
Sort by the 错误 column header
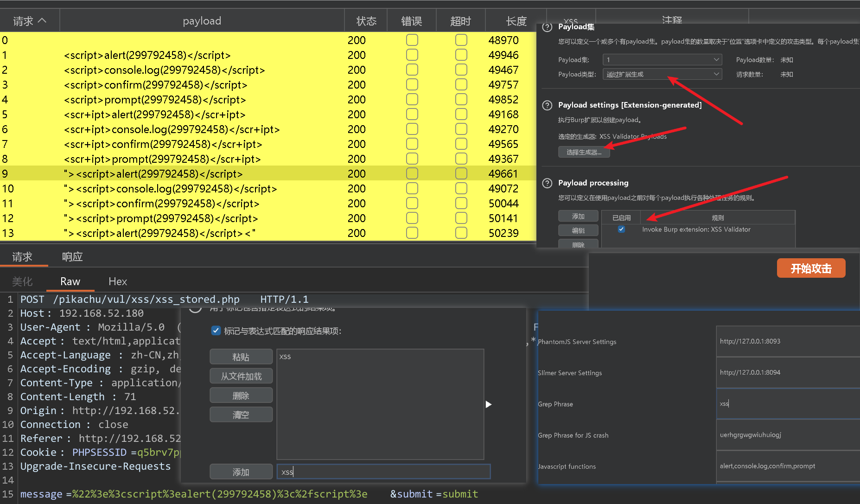pos(412,21)
